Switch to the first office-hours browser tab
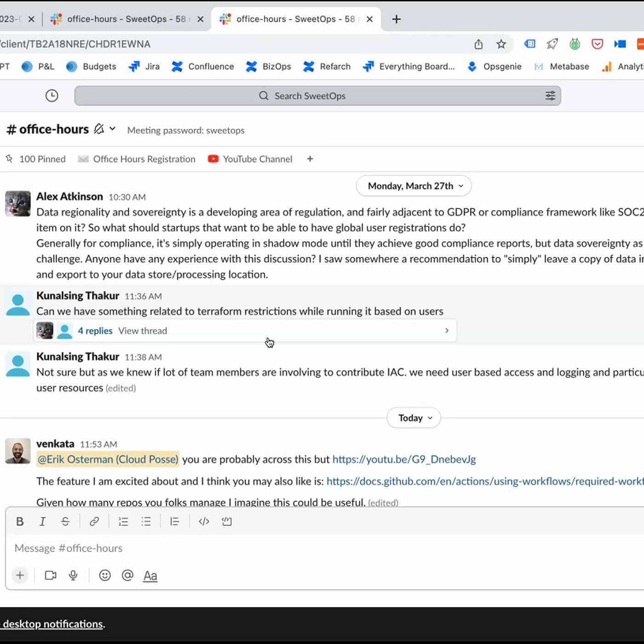 click(x=126, y=19)
